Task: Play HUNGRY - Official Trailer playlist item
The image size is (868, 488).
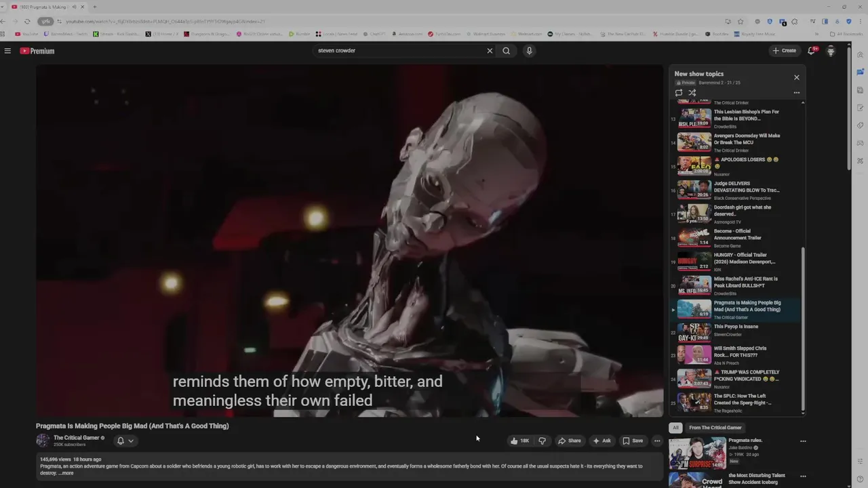Action: pyautogui.click(x=736, y=262)
